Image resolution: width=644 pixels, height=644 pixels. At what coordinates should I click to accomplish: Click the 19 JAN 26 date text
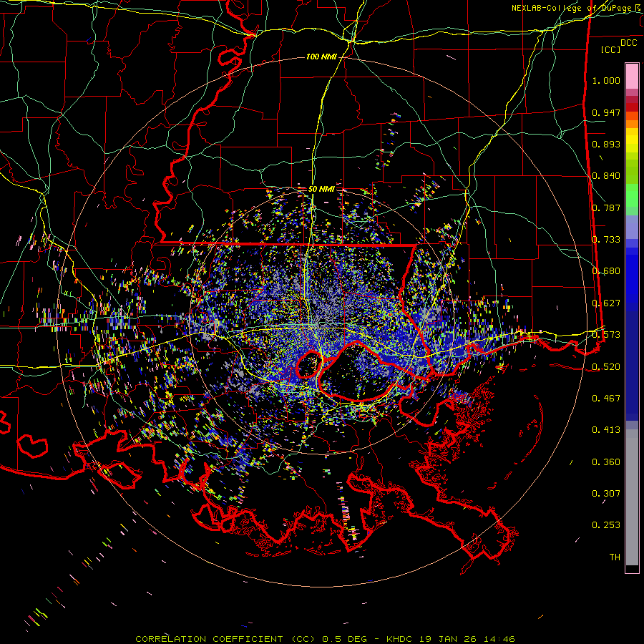pos(448,639)
